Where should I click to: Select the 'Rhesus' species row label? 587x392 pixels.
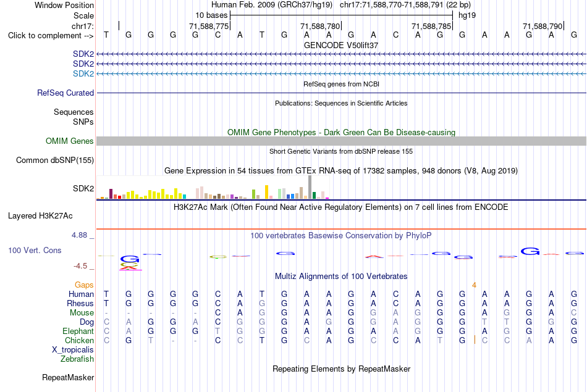point(80,303)
